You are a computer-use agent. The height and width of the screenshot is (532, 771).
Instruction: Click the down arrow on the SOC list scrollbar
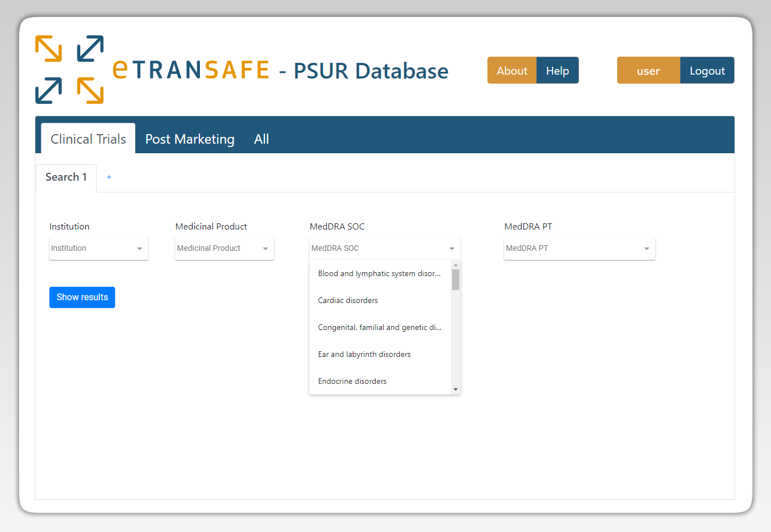(x=455, y=389)
